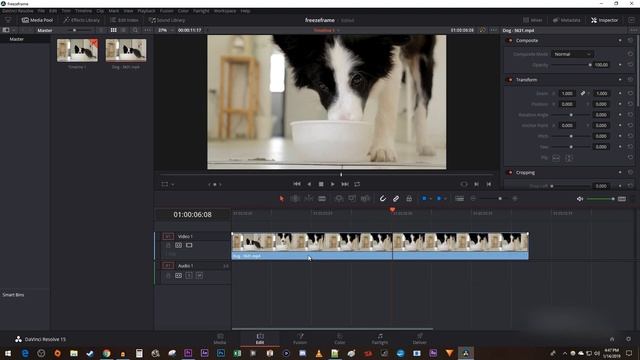Switch to the Deliver page tab
Viewport: 640px width, 360px height.
pyautogui.click(x=419, y=339)
